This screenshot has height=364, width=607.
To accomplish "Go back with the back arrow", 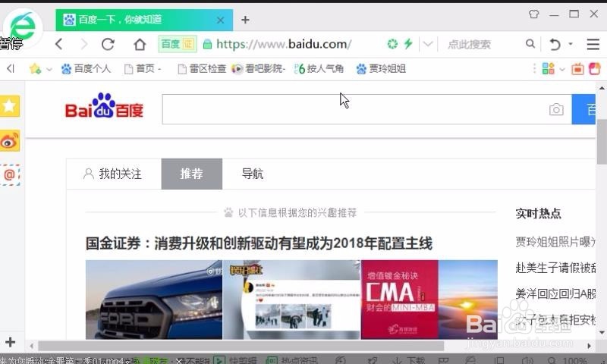I will (x=59, y=44).
